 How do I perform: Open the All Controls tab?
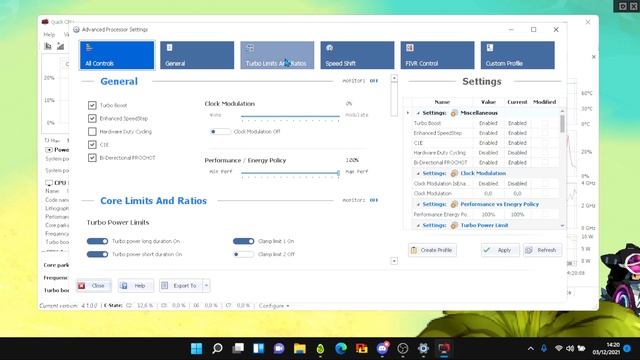(x=117, y=55)
